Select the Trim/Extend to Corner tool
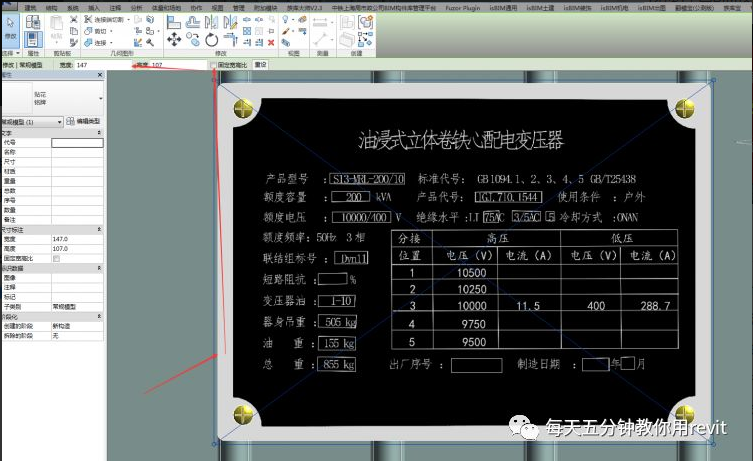This screenshot has height=461, width=753. pos(230,39)
